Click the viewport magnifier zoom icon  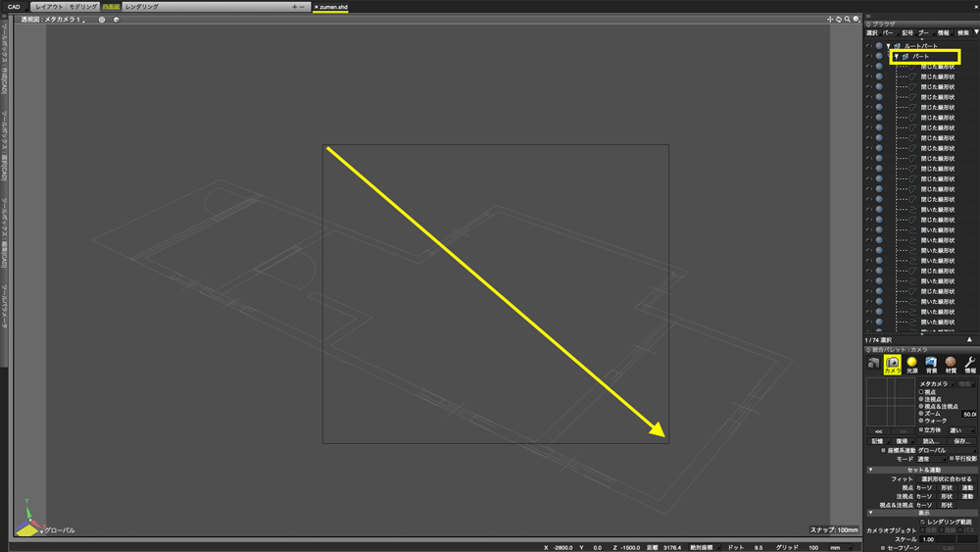[848, 20]
